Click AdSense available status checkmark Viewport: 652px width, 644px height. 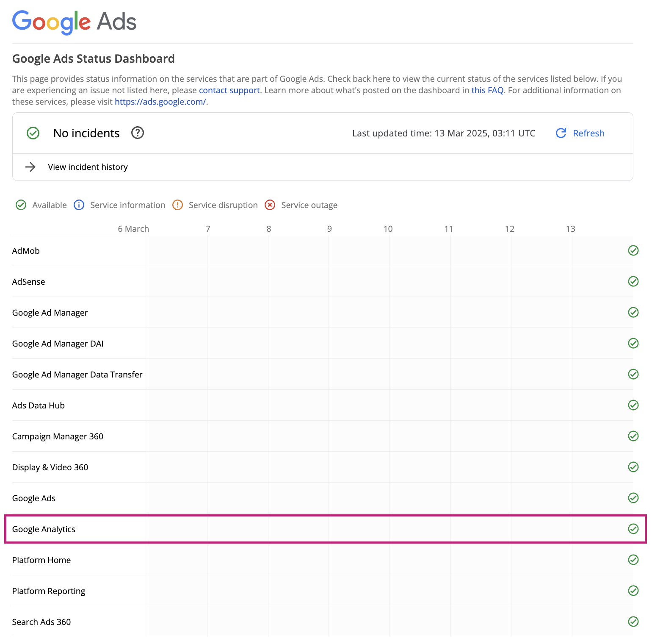633,281
